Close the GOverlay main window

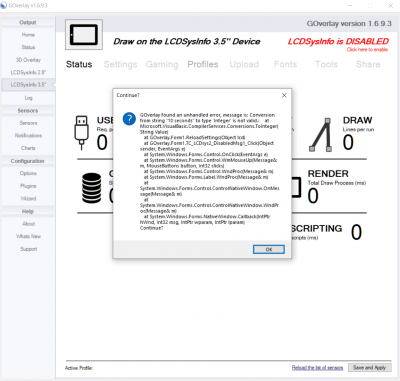390,6
